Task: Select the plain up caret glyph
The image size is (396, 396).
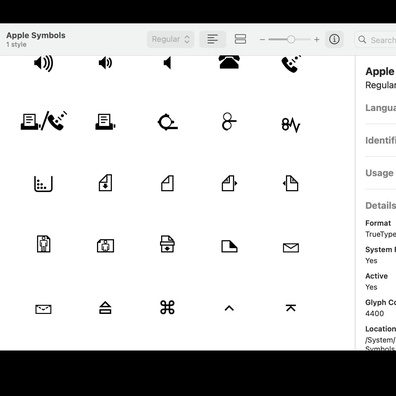Action: point(229,308)
